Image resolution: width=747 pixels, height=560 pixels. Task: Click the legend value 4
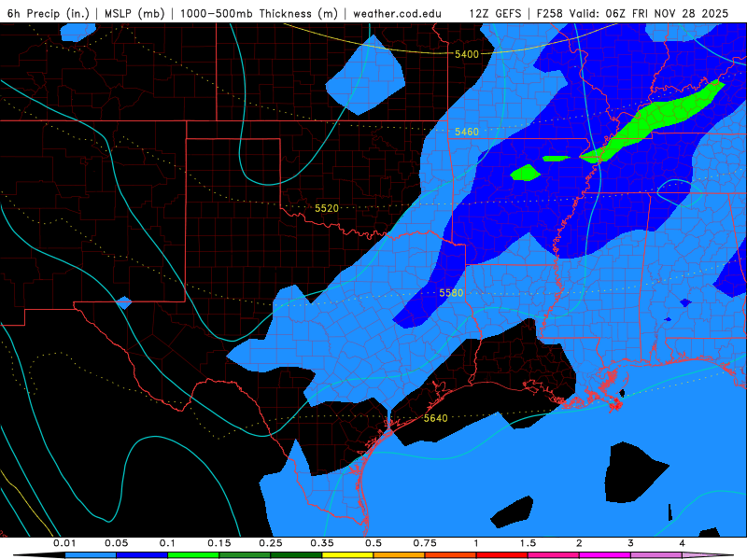[x=683, y=543]
